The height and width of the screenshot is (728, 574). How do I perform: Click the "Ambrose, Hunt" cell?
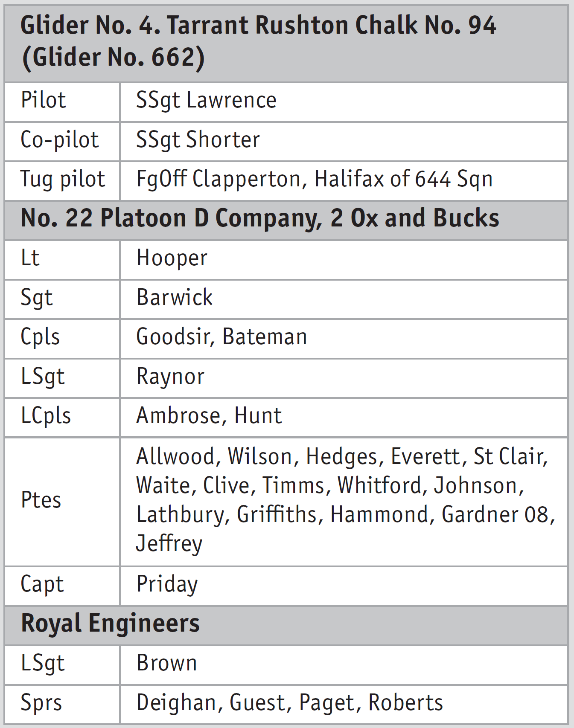tap(209, 416)
